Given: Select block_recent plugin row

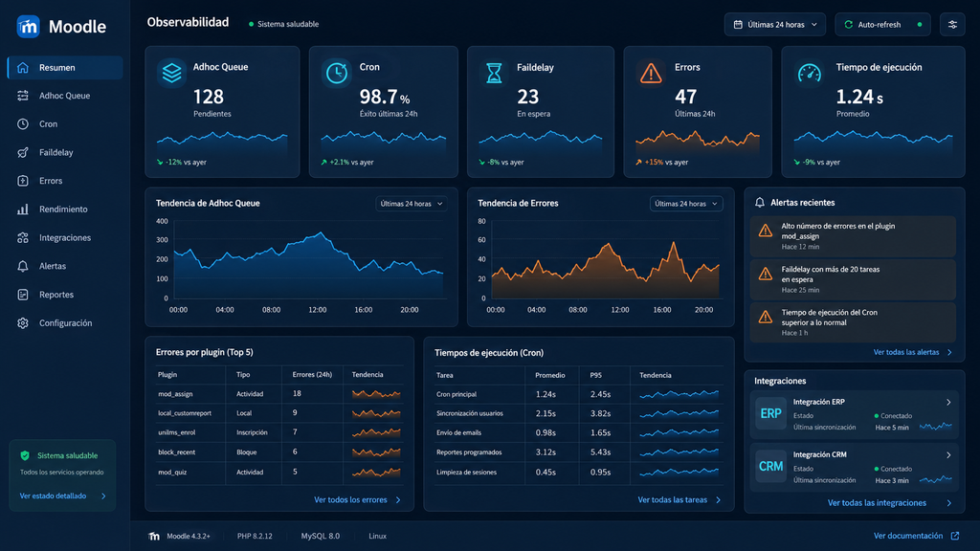Looking at the screenshot, I should coord(279,452).
